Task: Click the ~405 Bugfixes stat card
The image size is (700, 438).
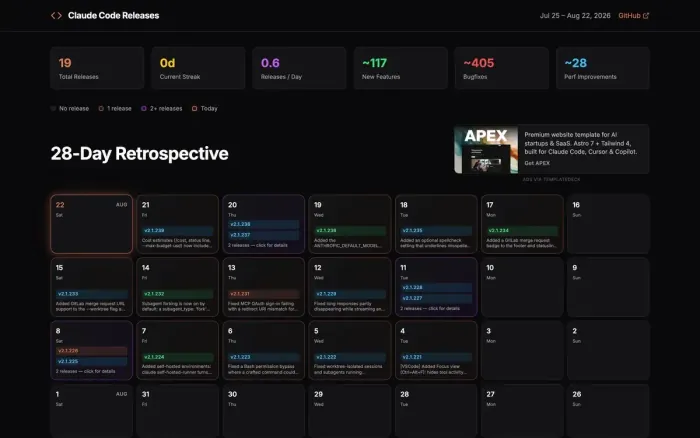Action: tap(502, 68)
